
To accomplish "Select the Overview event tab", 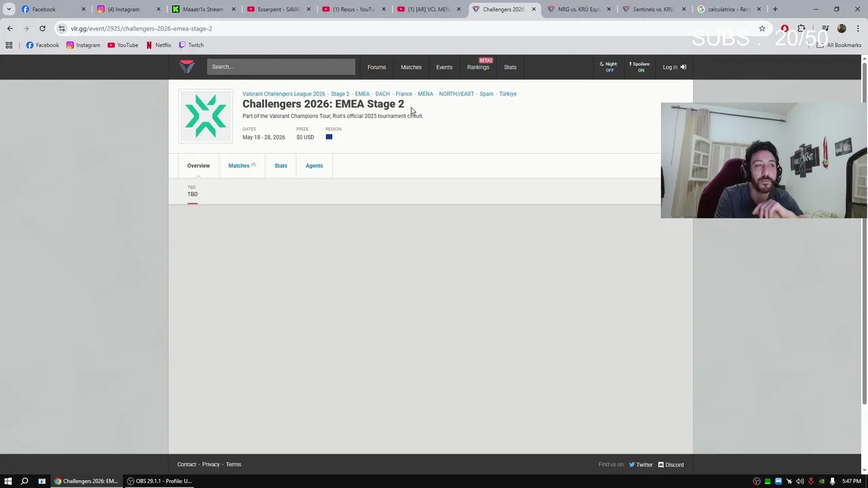I will pos(199,165).
